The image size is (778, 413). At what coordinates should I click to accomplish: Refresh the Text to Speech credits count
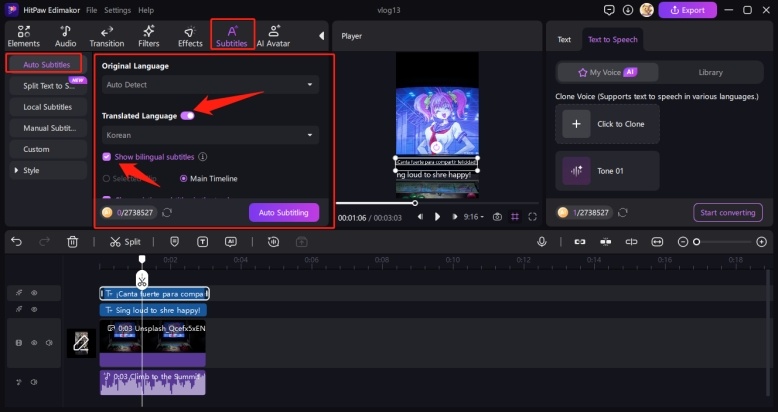623,212
